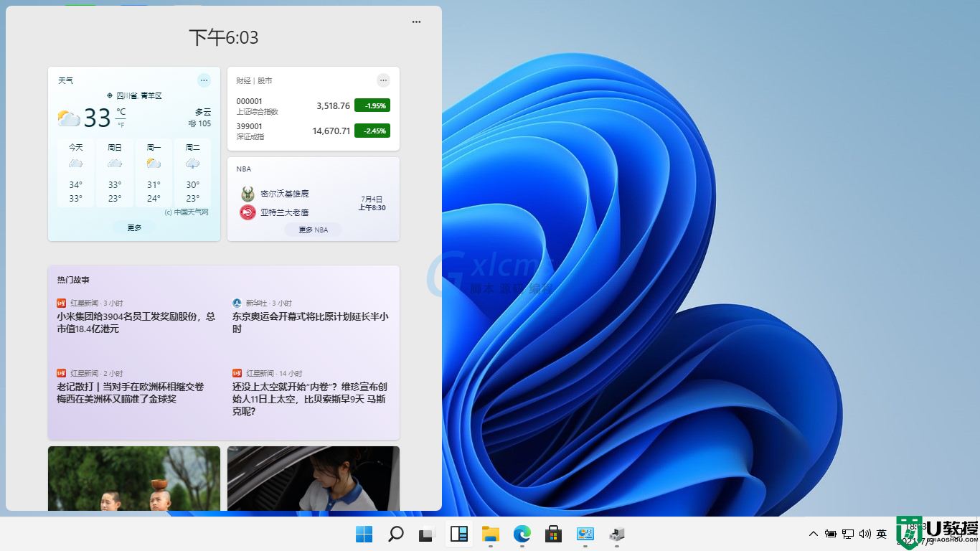Screen dimensions: 980x551
Task: Open the 维珍宣布 space story
Action: (x=310, y=399)
